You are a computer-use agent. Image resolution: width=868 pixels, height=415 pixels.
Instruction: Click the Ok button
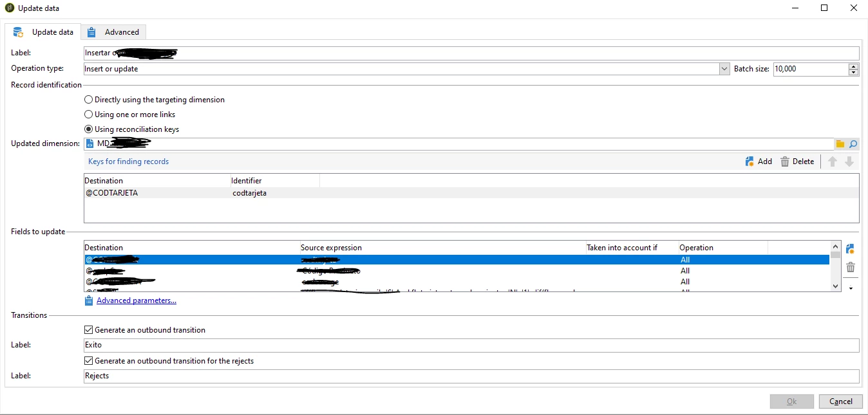792,401
